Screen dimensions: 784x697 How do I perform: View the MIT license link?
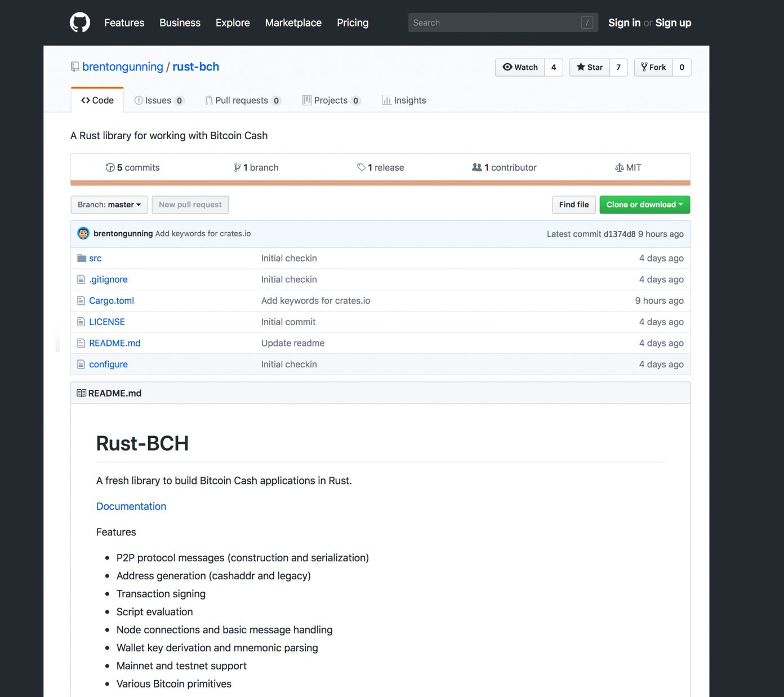[628, 167]
